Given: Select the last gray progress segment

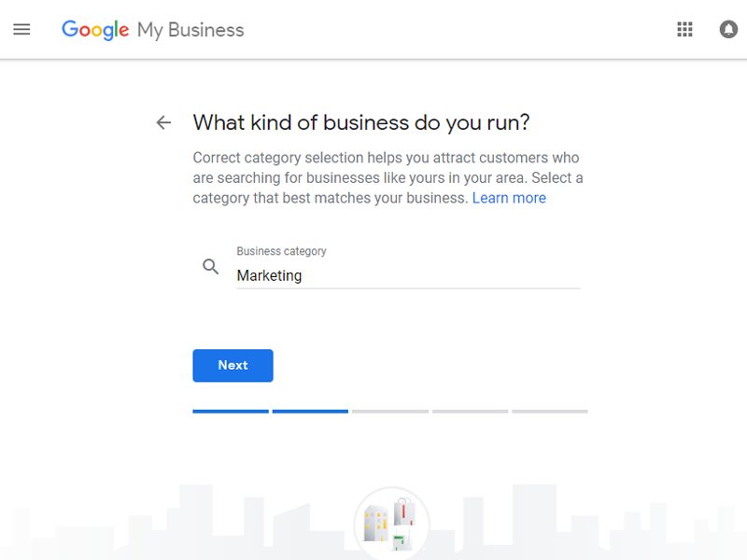Looking at the screenshot, I should click(x=550, y=411).
